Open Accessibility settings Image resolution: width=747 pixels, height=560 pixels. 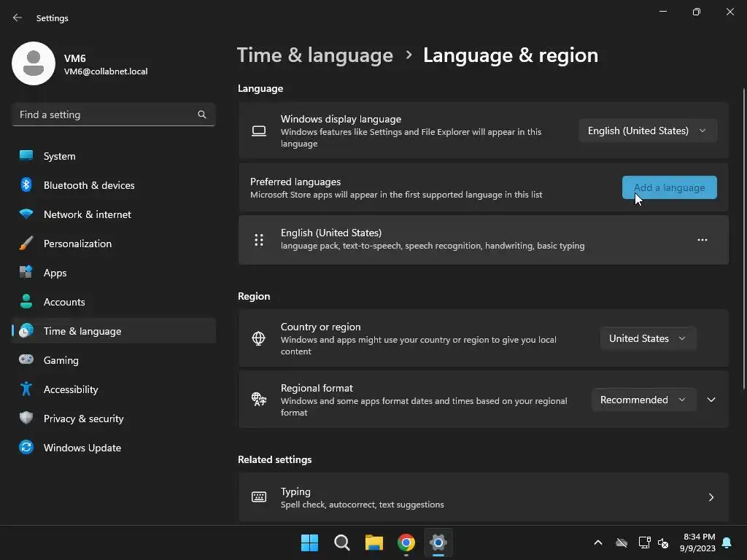click(114, 389)
